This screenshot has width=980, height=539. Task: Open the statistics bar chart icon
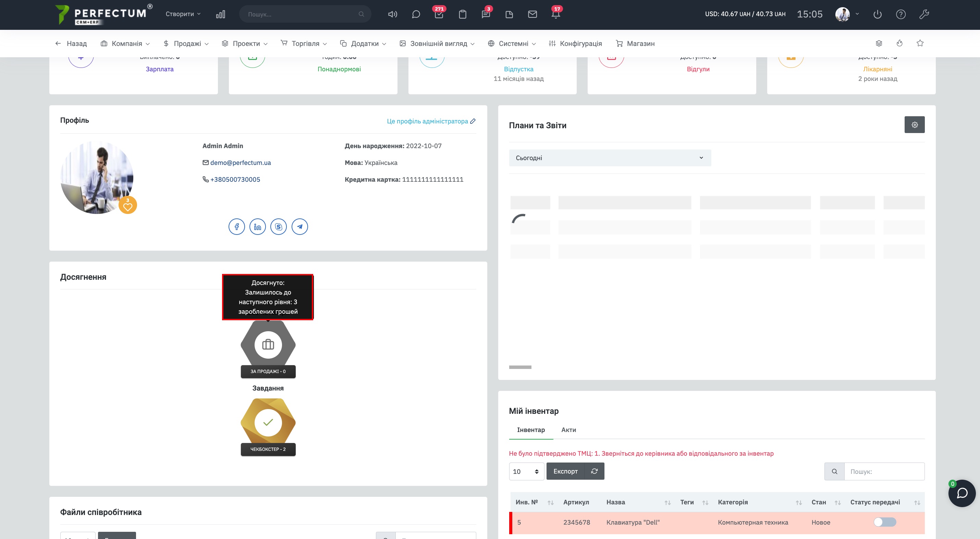click(221, 14)
